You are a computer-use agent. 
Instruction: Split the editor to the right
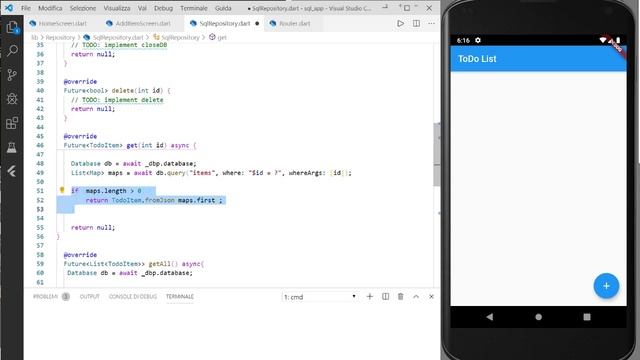point(416,24)
